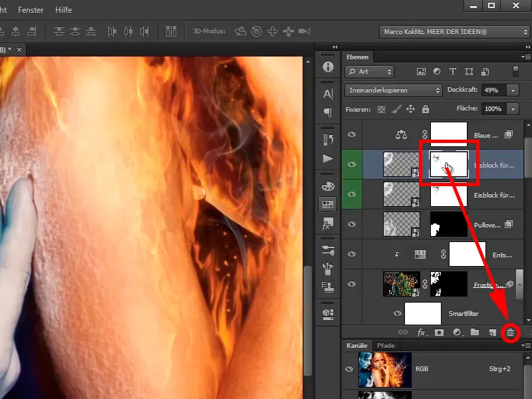Open the Character panel icon
The height and width of the screenshot is (399, 532).
tap(328, 94)
